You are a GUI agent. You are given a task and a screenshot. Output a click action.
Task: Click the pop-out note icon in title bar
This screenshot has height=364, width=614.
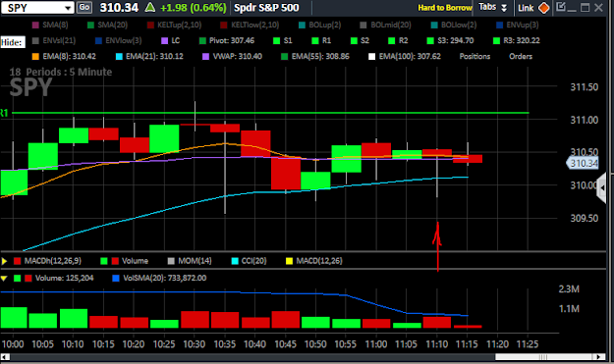coord(560,7)
